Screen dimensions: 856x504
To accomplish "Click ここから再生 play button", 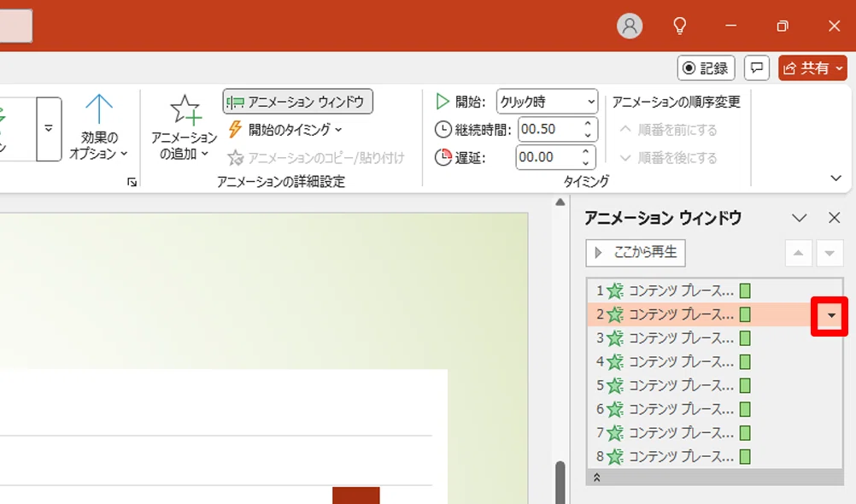I will pos(636,252).
